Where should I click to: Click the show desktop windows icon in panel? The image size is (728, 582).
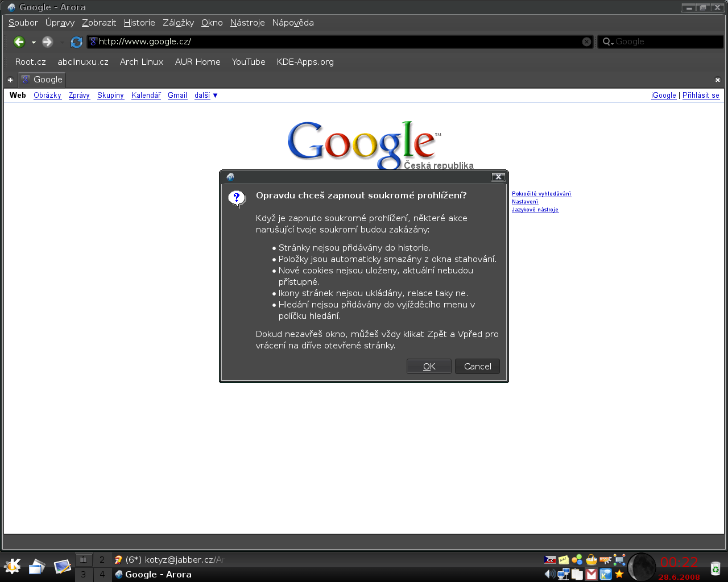click(x=37, y=566)
